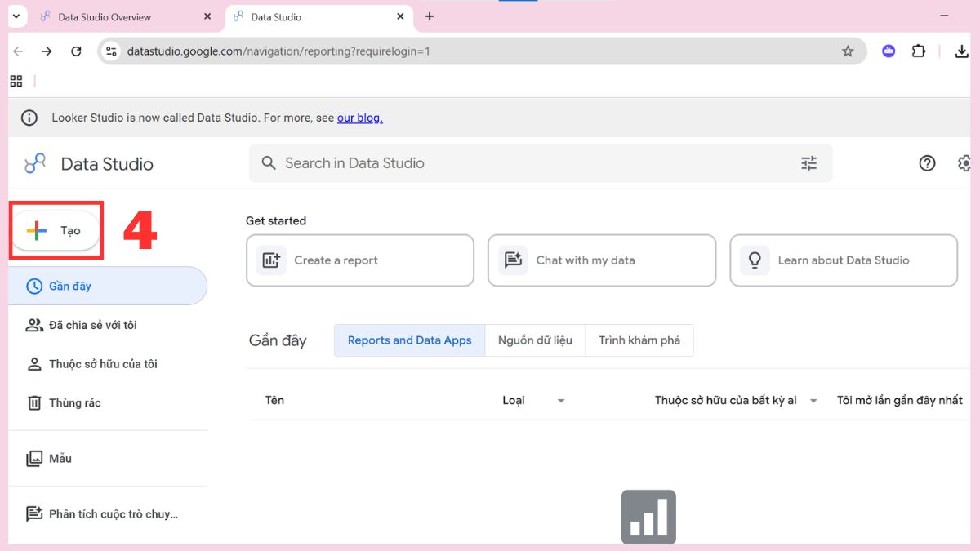This screenshot has width=980, height=551.
Task: Reload the current page
Action: coord(76,51)
